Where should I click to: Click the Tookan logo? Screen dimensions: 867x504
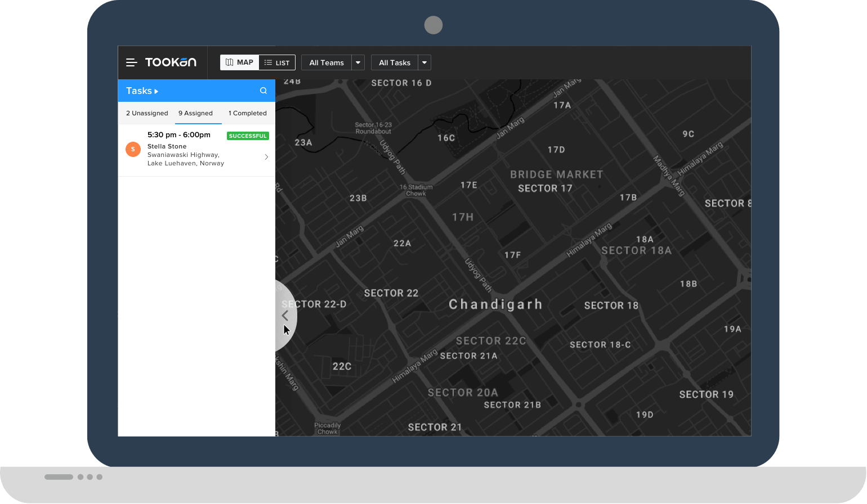point(171,62)
